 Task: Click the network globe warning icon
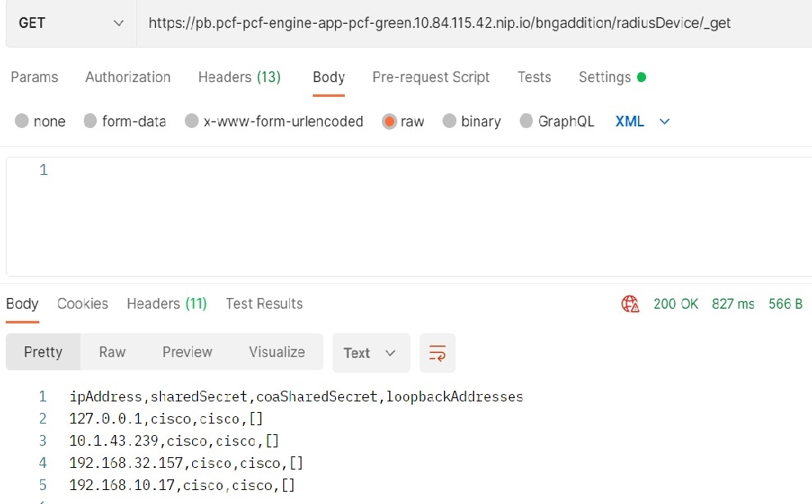(x=631, y=304)
